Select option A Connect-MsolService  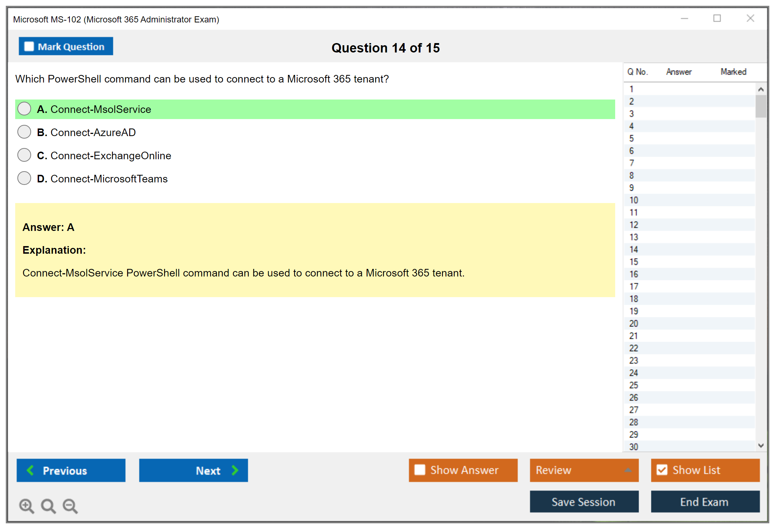pos(24,109)
